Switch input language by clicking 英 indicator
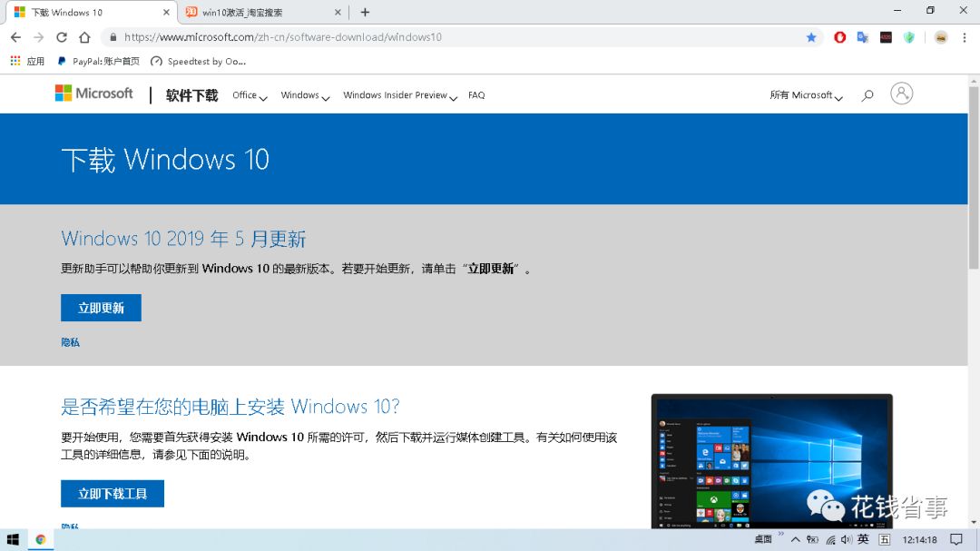Screen dimensions: 980x551 pos(863,538)
